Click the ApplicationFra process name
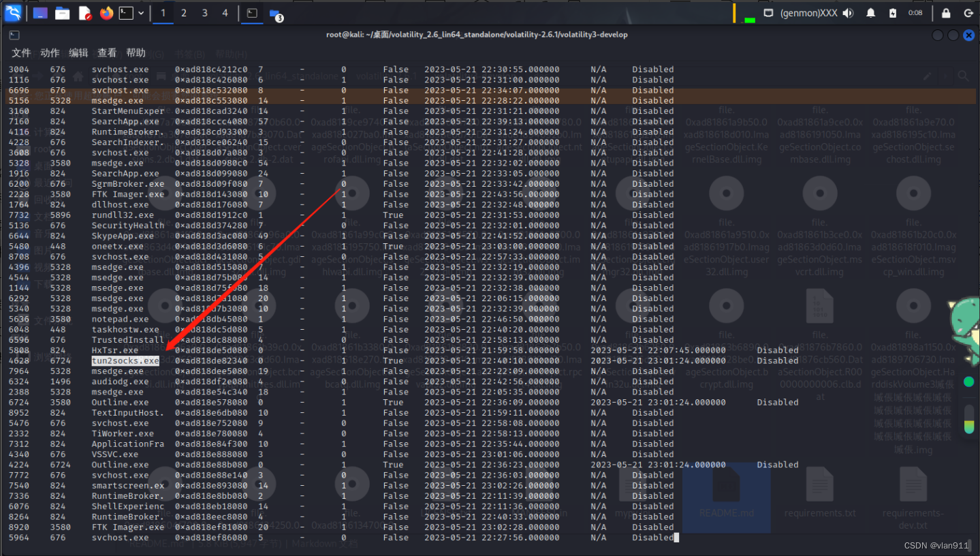The image size is (980, 556). tap(128, 444)
